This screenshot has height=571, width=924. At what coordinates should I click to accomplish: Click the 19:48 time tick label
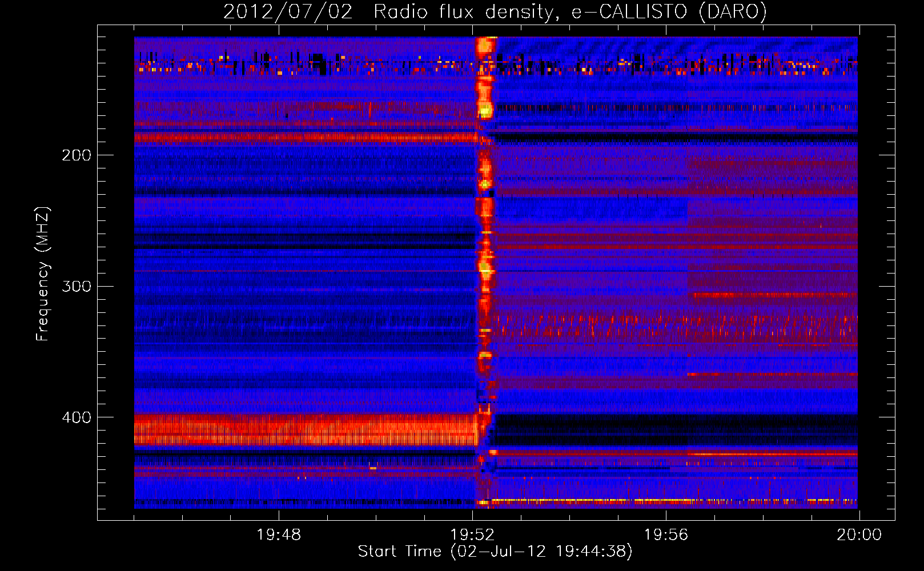279,535
